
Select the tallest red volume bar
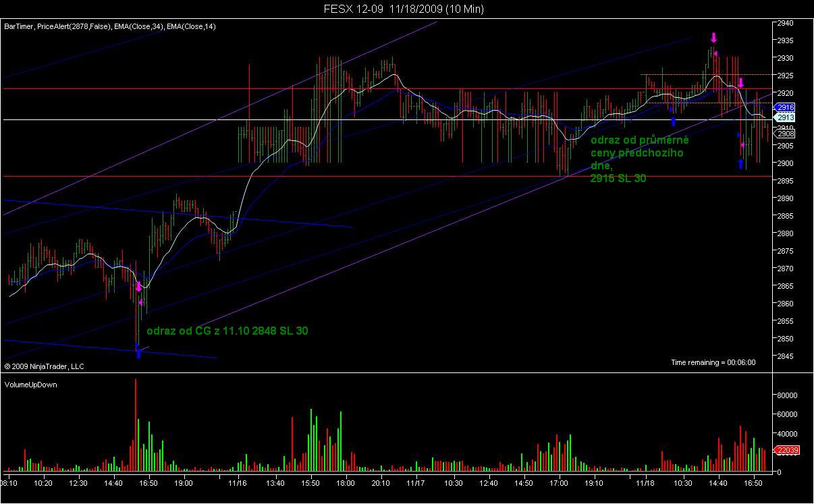coord(136,425)
